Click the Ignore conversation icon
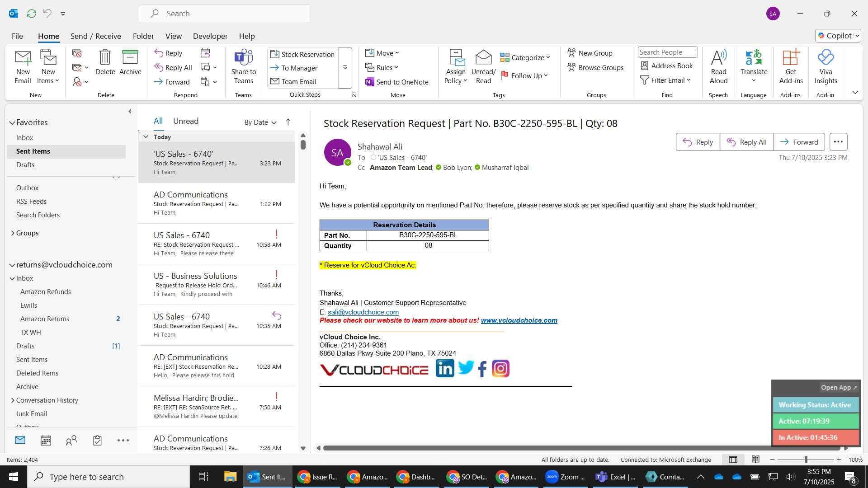868x488 pixels. pos(77,54)
